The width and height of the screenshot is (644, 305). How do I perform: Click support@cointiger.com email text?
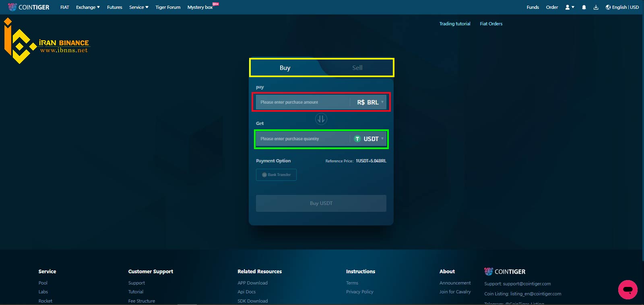pos(527,284)
